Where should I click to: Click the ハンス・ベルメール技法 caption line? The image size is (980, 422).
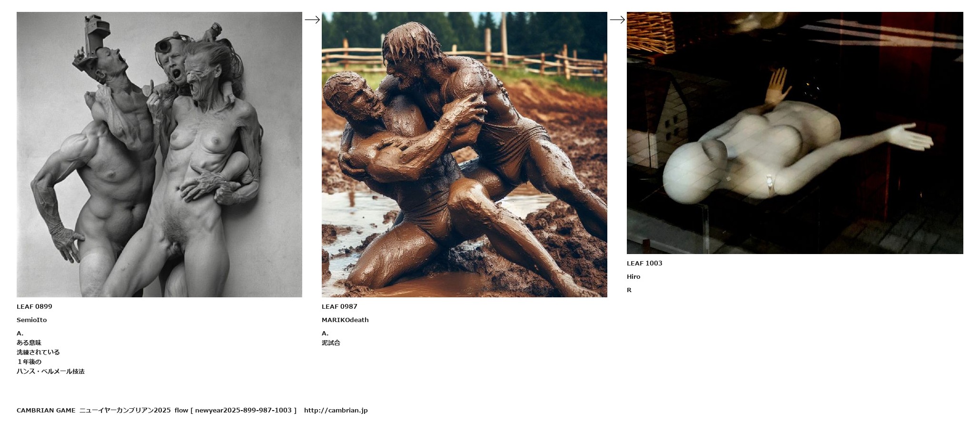coord(50,371)
